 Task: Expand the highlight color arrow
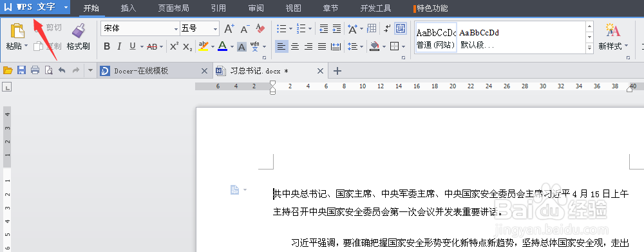(x=213, y=46)
